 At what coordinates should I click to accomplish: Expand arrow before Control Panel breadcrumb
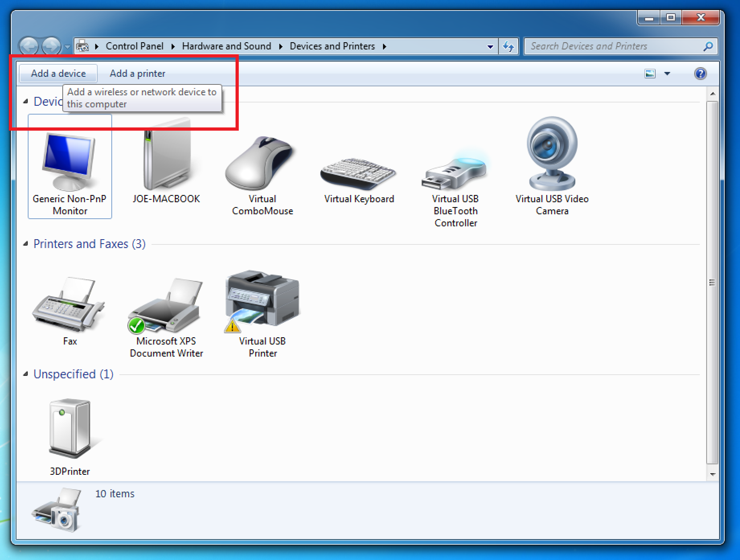click(x=96, y=47)
